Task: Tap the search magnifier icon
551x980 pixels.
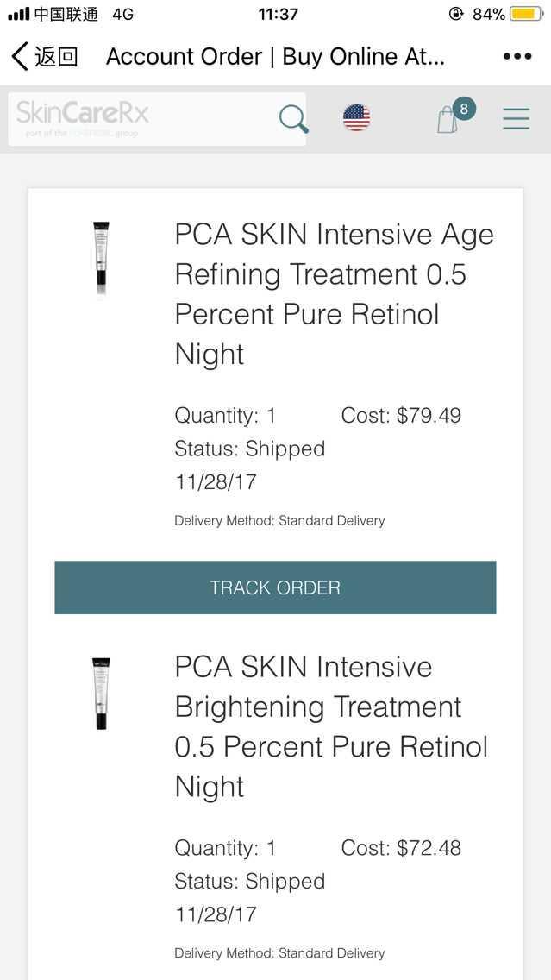Action: (x=293, y=118)
